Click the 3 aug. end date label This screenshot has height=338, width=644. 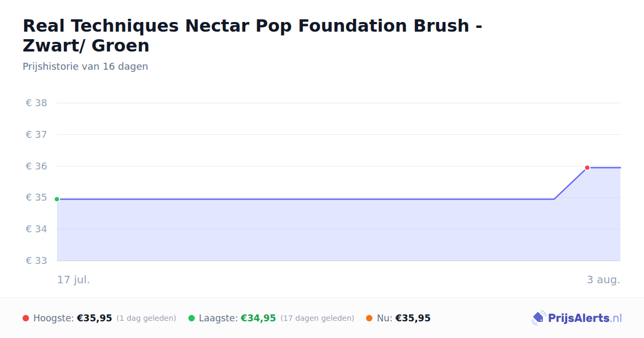603,280
